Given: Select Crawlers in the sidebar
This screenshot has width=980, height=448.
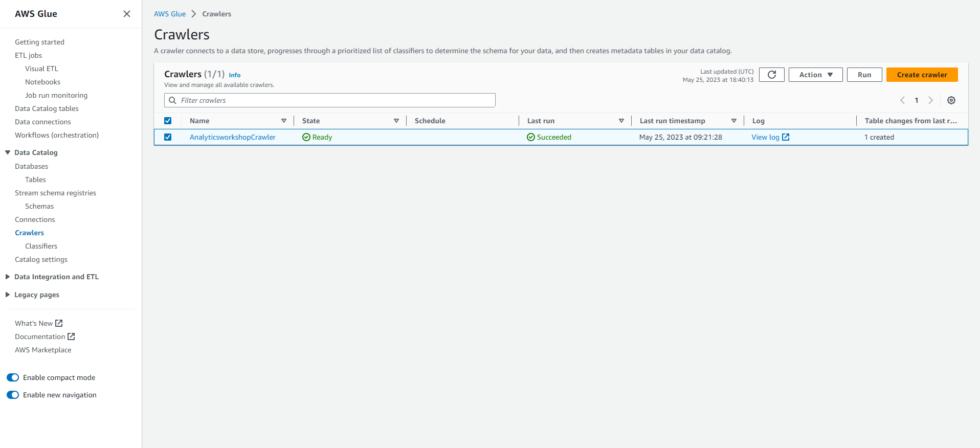Looking at the screenshot, I should pyautogui.click(x=29, y=233).
